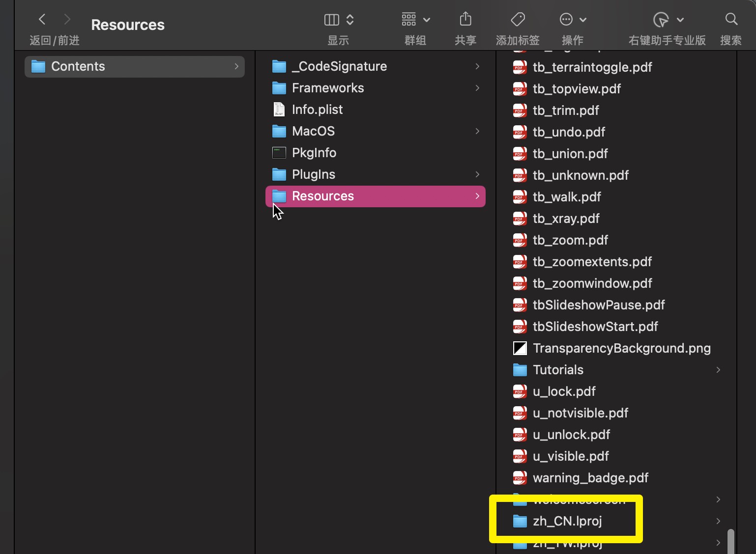The height and width of the screenshot is (554, 756).
Task: Select the warning_badge.pdf file
Action: (590, 478)
